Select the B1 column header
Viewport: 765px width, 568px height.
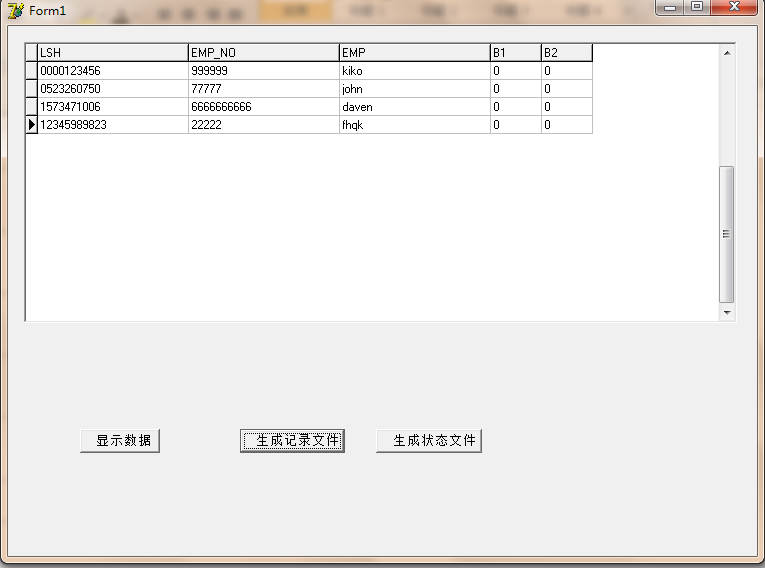coord(516,53)
